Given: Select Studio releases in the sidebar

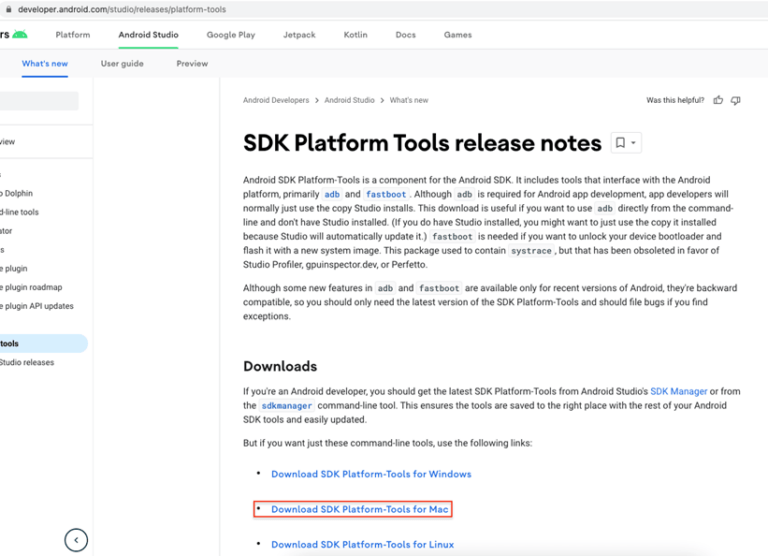Looking at the screenshot, I should (x=28, y=362).
